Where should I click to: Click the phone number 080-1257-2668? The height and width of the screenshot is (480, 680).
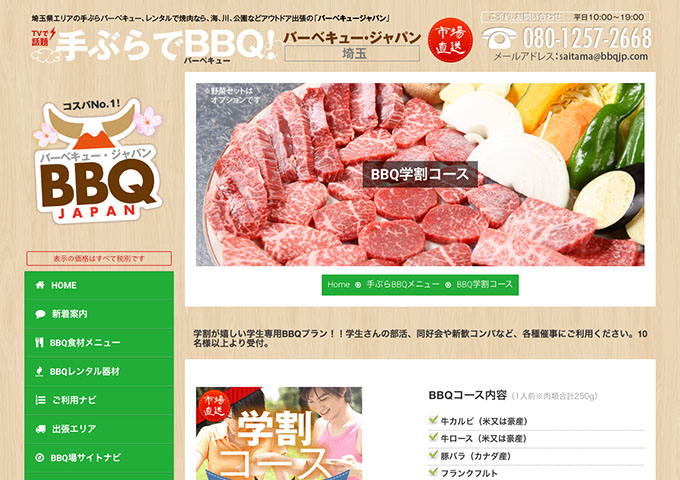(587, 38)
